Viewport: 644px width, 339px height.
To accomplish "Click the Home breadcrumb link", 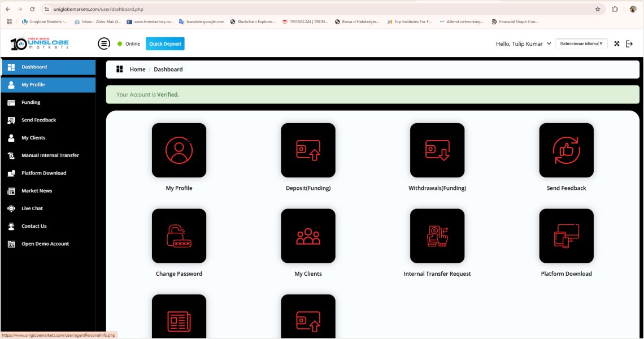I will (x=137, y=69).
